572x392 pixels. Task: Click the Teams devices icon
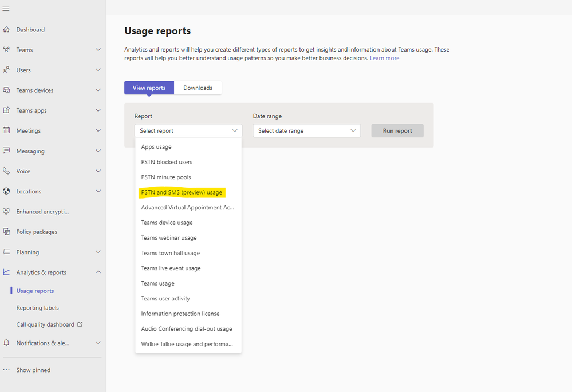(x=6, y=90)
